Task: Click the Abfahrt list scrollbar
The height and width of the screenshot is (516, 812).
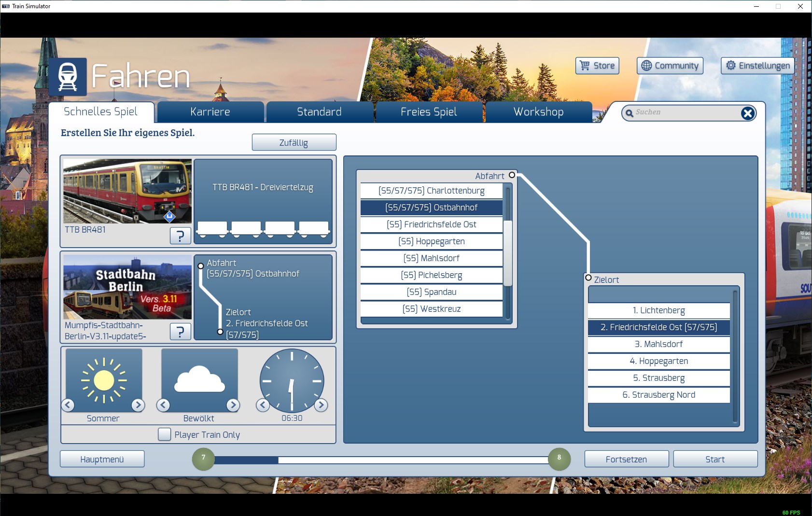Action: click(508, 252)
